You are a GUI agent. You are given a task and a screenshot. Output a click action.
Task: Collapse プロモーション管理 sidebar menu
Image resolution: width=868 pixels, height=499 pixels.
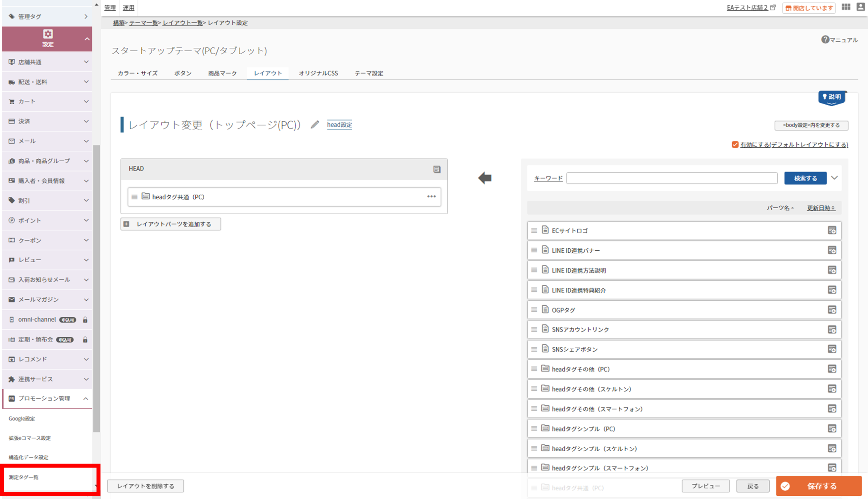point(47,399)
